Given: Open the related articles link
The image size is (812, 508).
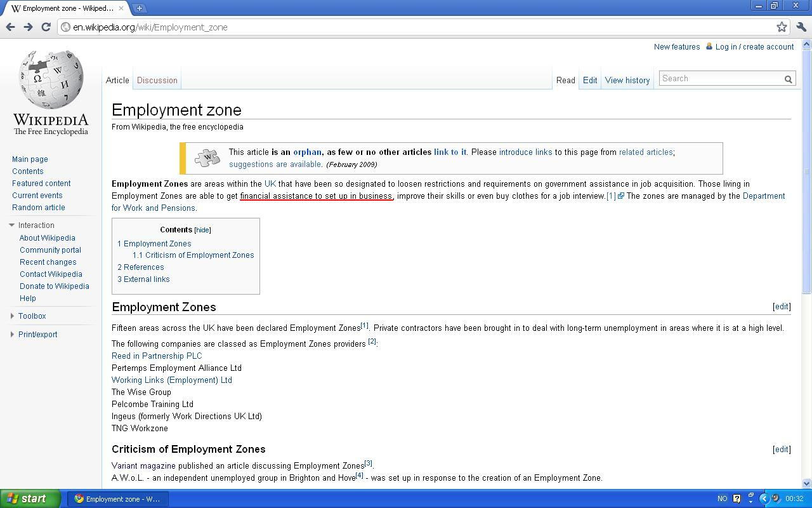Looking at the screenshot, I should (x=646, y=152).
